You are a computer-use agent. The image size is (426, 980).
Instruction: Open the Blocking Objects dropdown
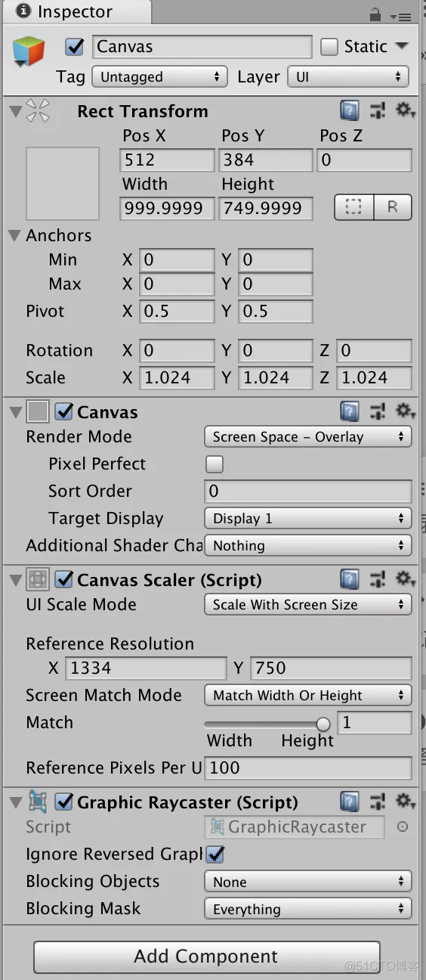point(307,882)
